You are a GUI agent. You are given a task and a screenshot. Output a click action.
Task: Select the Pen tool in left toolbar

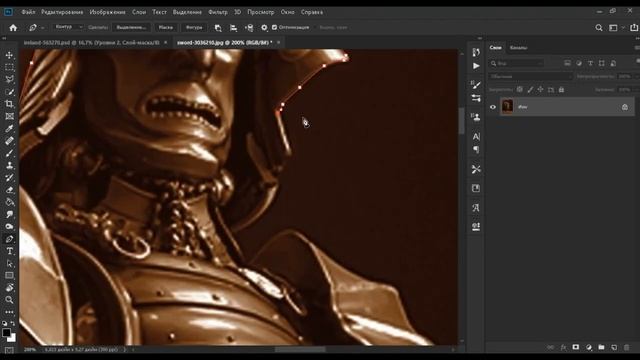point(9,239)
